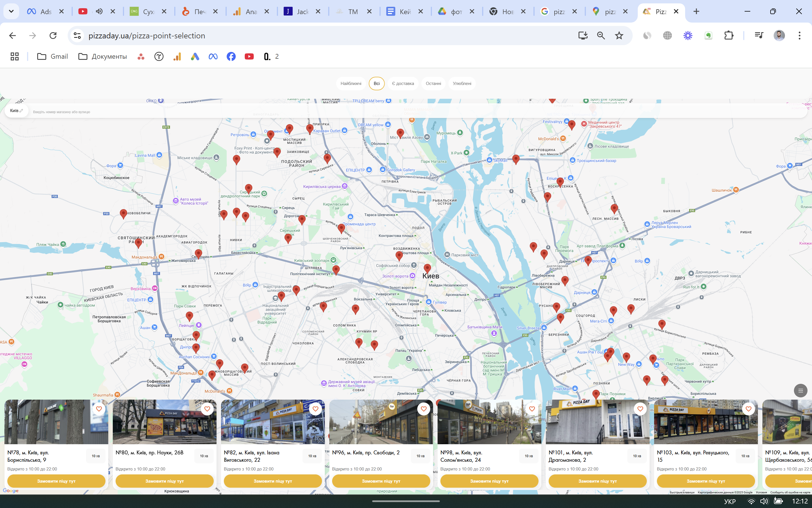Order pizza at №96 пр. Свободи, 2
Image resolution: width=812 pixels, height=508 pixels.
click(381, 481)
